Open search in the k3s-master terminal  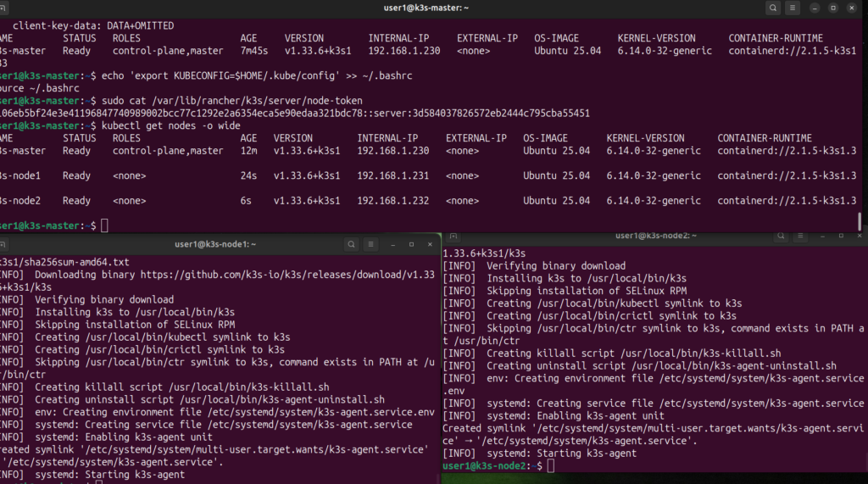773,8
